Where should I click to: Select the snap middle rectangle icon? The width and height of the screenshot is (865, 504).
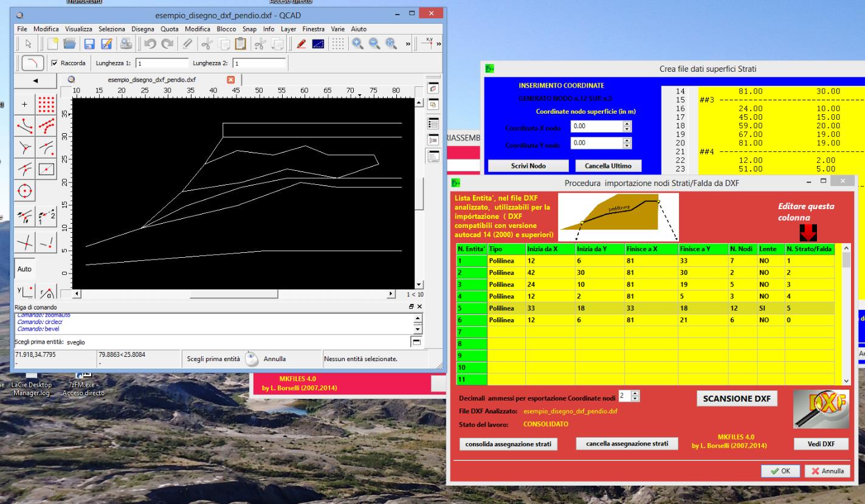pos(47,168)
